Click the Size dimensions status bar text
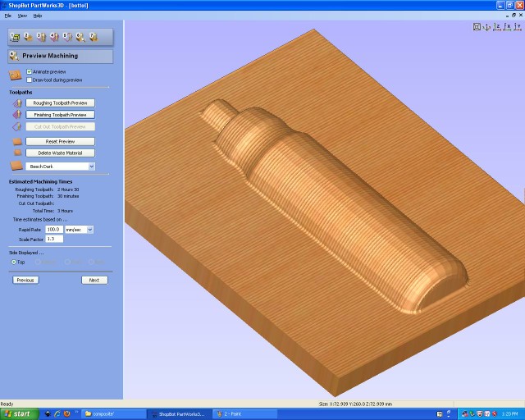525x420 pixels. point(355,404)
